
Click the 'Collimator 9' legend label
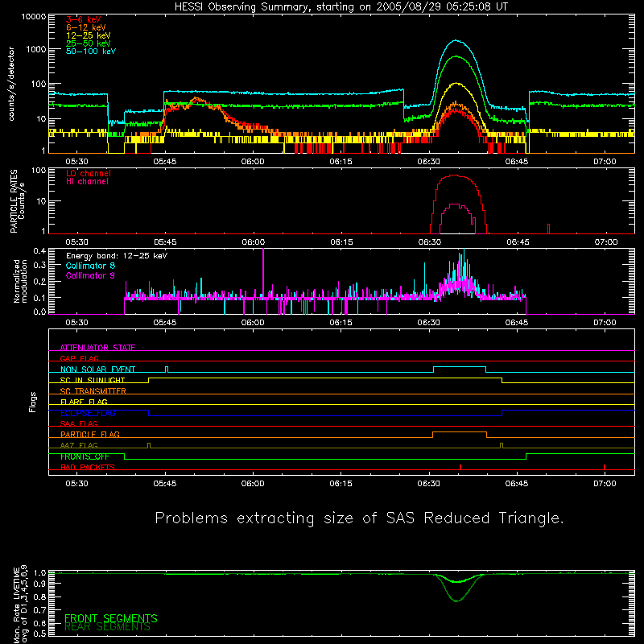(90, 275)
